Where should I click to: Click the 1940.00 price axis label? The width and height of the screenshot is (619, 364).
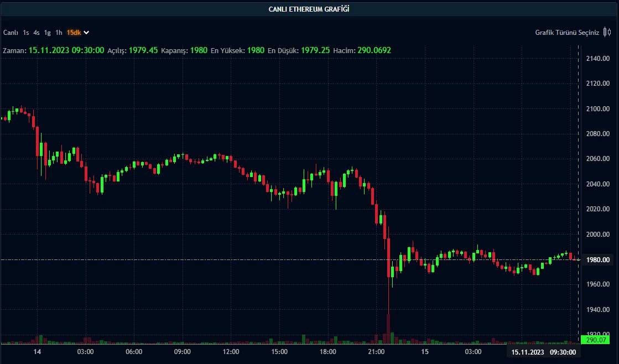tap(597, 310)
